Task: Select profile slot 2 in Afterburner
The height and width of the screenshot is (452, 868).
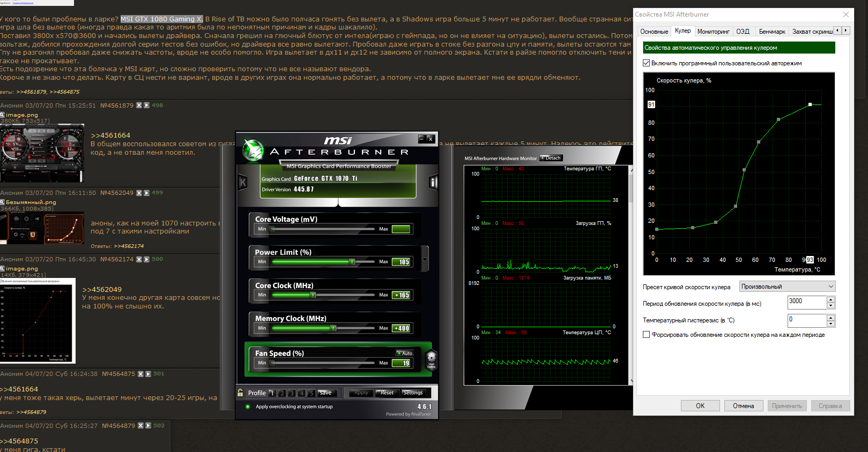Action: pyautogui.click(x=282, y=393)
